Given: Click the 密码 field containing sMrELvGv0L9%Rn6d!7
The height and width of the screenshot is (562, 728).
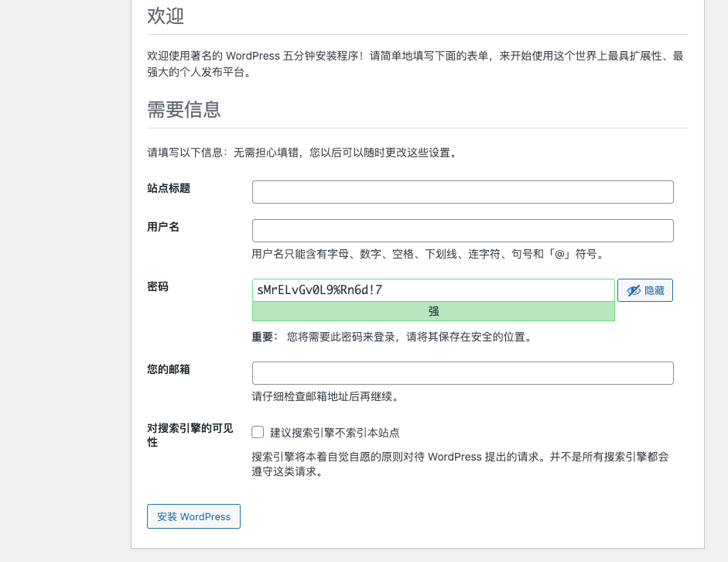Looking at the screenshot, I should pos(433,290).
